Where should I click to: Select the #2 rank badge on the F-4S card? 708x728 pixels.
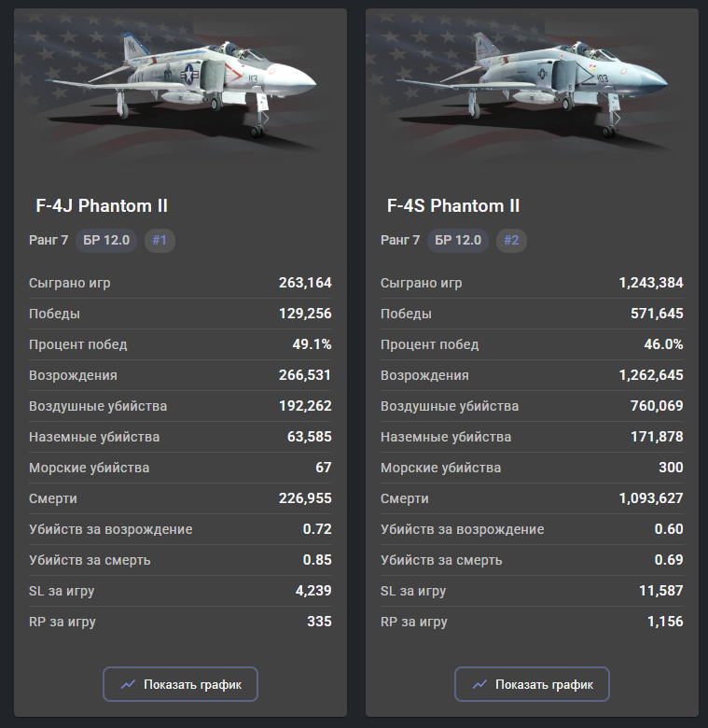click(511, 241)
